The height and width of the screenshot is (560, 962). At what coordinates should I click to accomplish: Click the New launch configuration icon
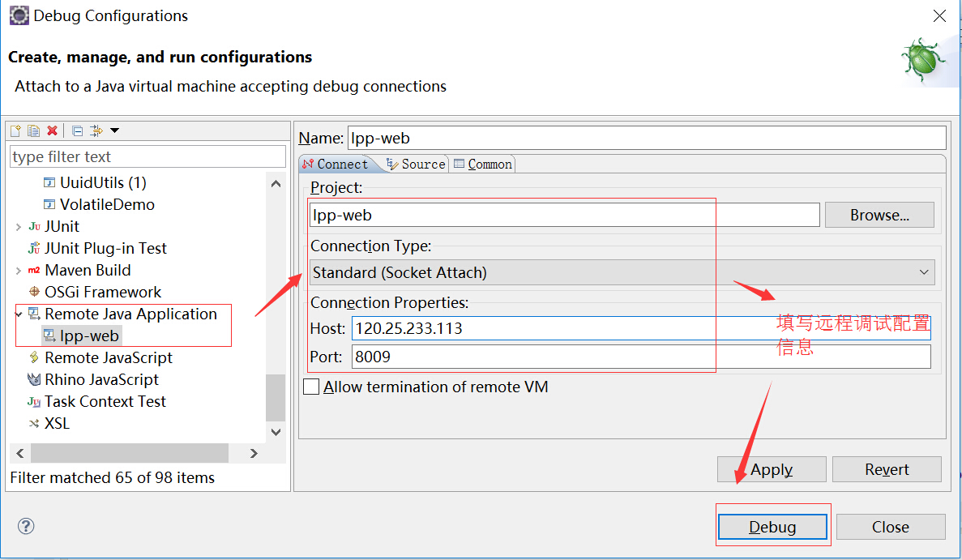pyautogui.click(x=15, y=130)
